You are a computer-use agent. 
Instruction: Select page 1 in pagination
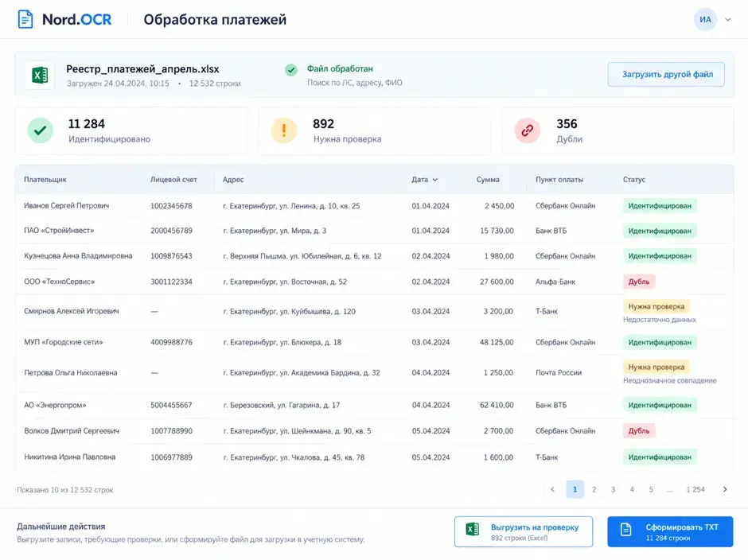575,489
